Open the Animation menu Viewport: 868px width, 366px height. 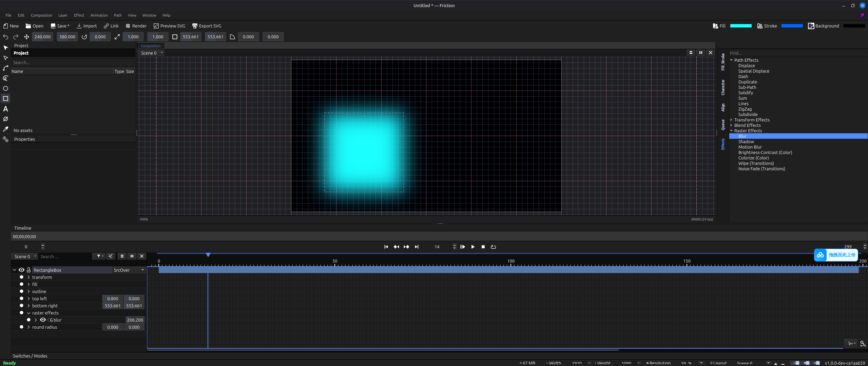point(99,15)
